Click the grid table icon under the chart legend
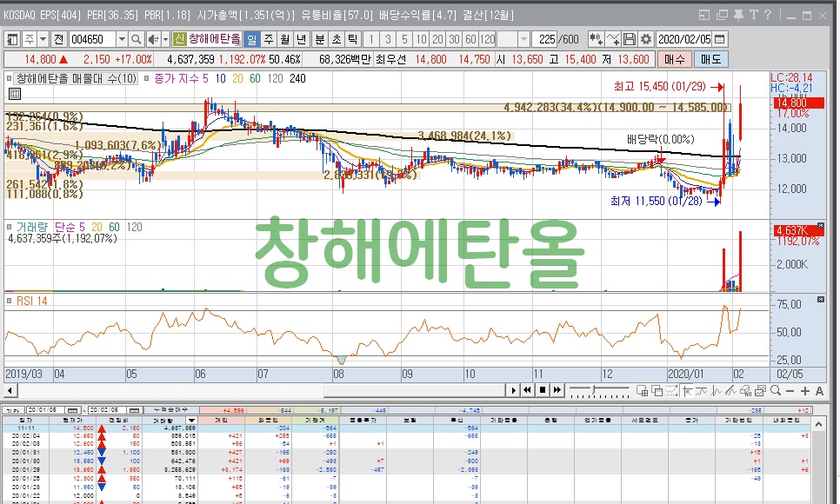This screenshot has width=840, height=504. point(15,94)
